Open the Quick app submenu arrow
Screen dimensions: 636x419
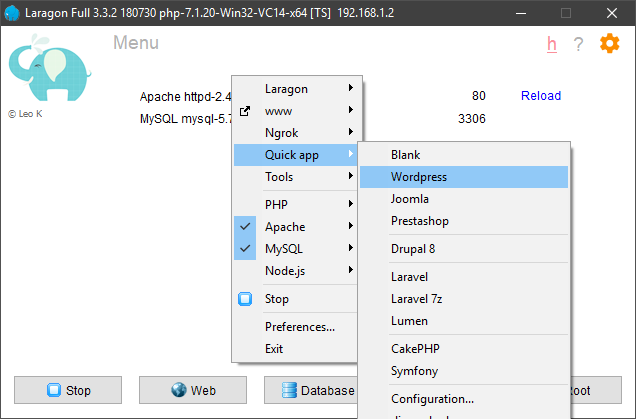(x=351, y=154)
